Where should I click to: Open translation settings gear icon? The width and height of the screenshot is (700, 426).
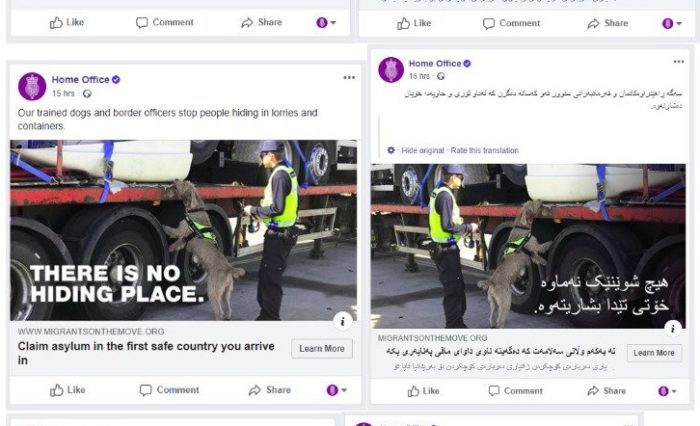[391, 150]
